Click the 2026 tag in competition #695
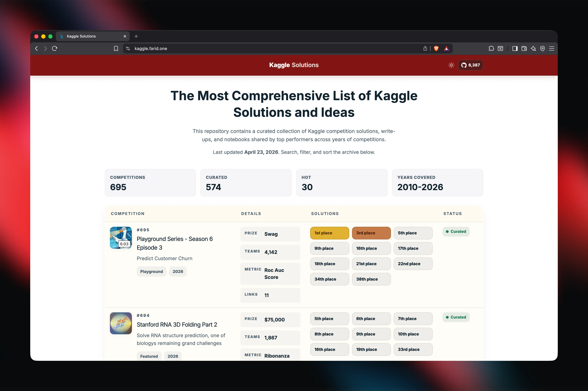This screenshot has height=391, width=588. [x=178, y=271]
